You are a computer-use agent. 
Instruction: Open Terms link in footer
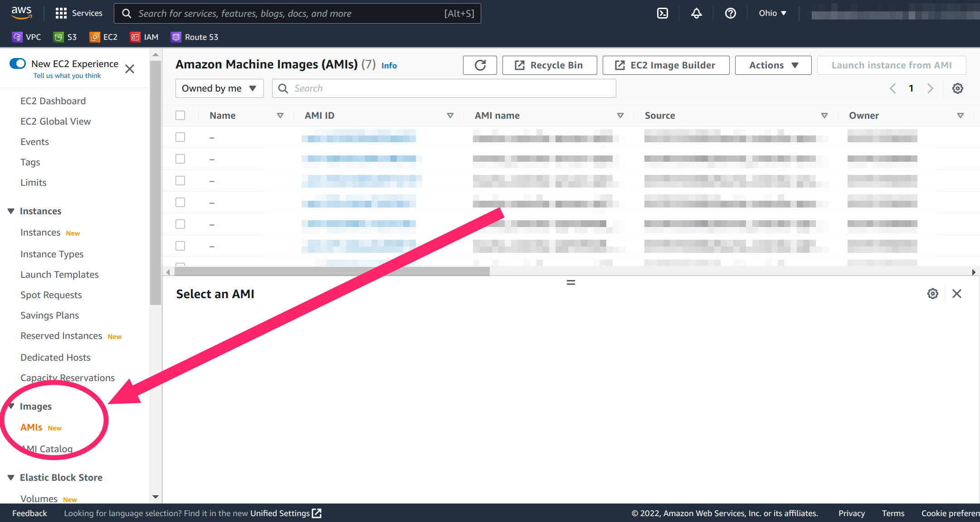point(893,513)
